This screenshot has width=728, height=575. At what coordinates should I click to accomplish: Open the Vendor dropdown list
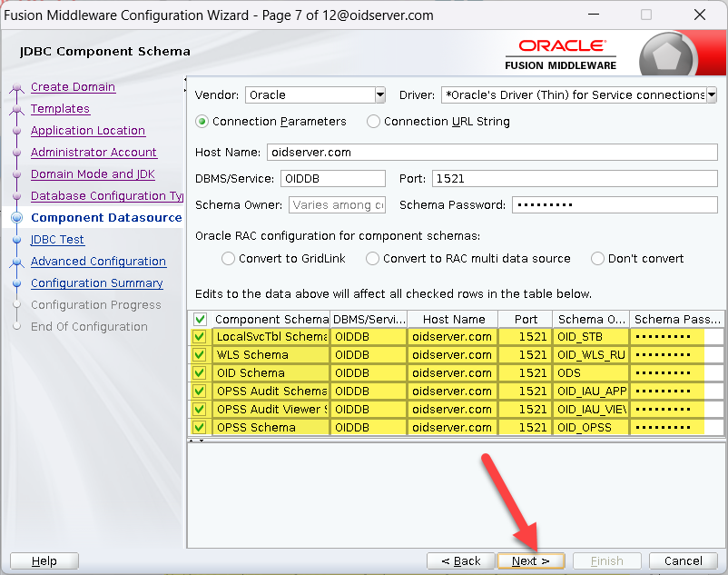pyautogui.click(x=379, y=95)
